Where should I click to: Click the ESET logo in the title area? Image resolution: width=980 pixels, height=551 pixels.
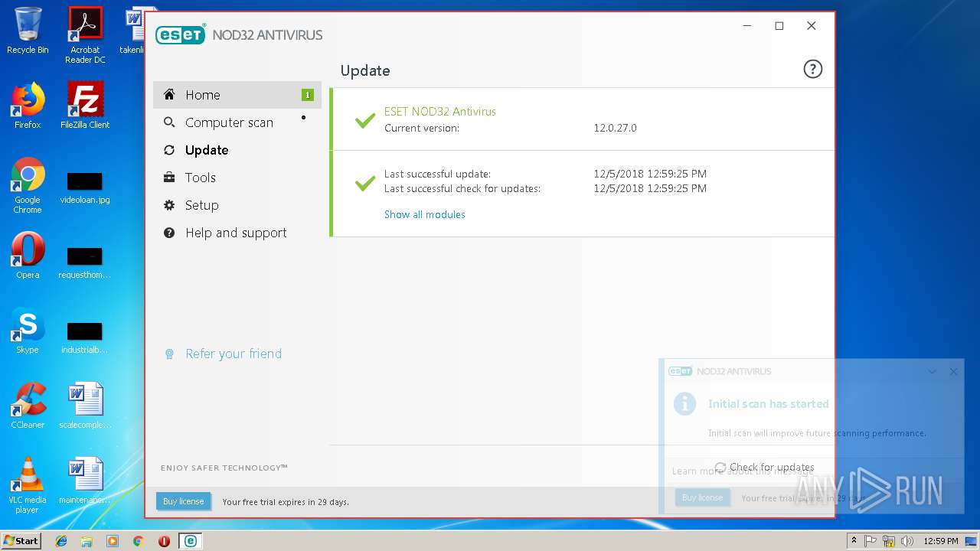point(181,34)
